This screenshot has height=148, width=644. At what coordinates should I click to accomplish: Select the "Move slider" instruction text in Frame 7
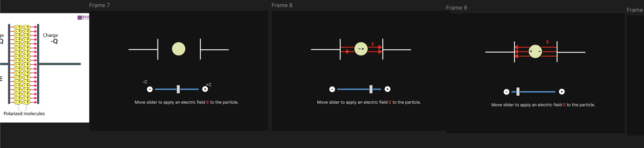(187, 102)
